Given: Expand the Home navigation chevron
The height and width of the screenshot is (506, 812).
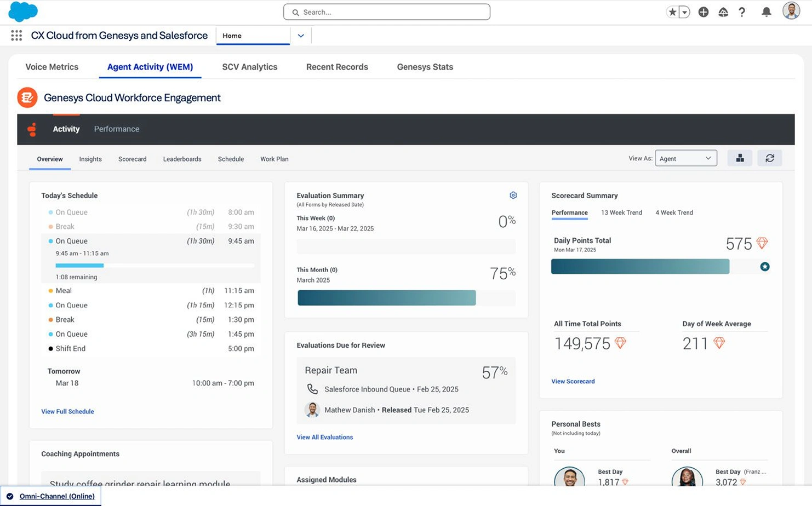Looking at the screenshot, I should 301,36.
